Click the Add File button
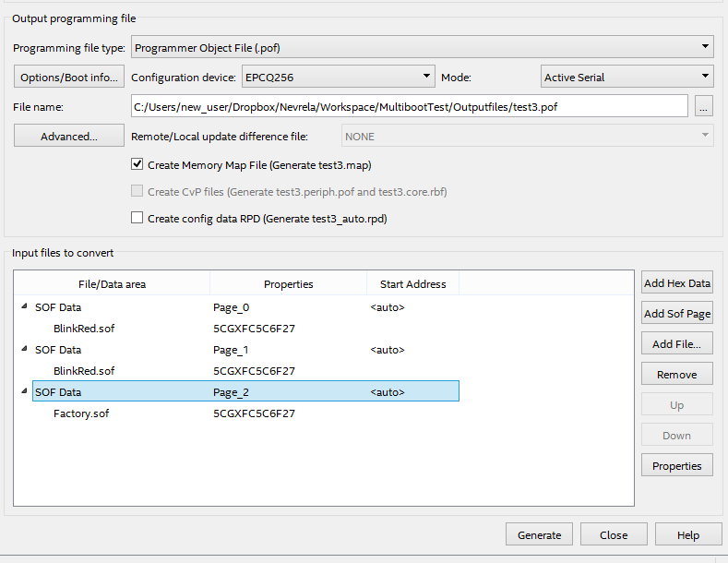Screen dimensions: 728x563 tap(677, 344)
